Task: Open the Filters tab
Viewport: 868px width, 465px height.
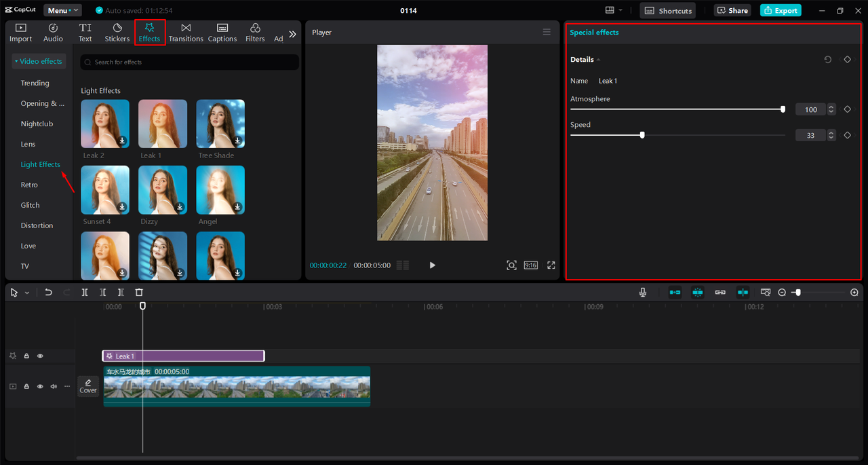Action: [255, 32]
